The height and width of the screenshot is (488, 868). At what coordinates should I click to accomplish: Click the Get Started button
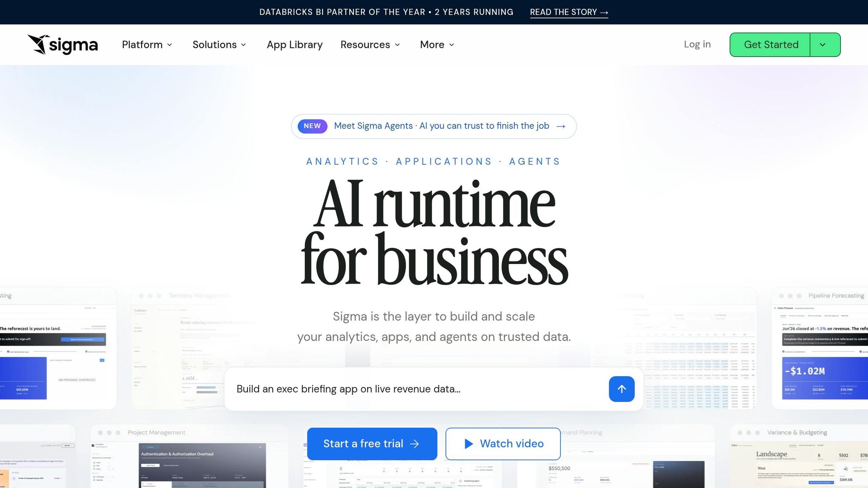coord(771,44)
